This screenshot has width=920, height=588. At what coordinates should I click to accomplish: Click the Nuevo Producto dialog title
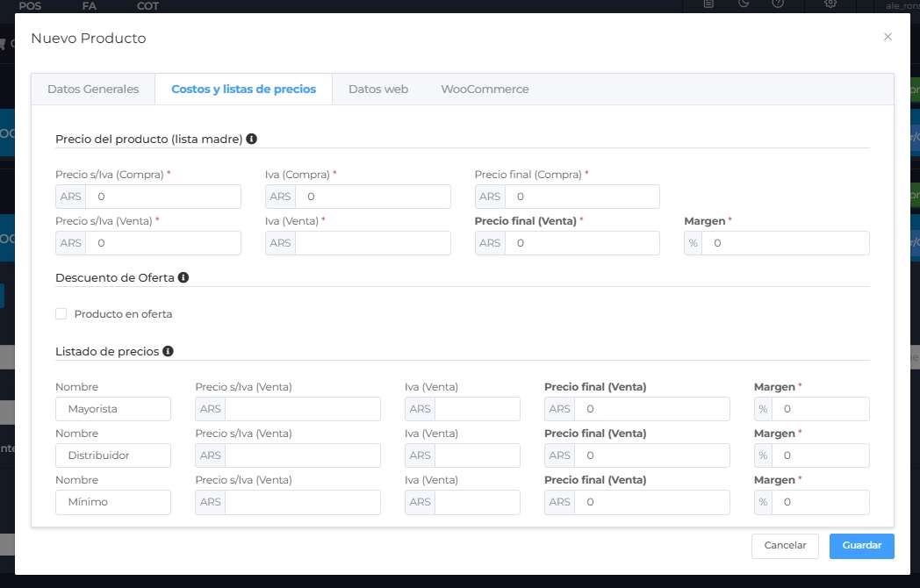[x=89, y=38]
